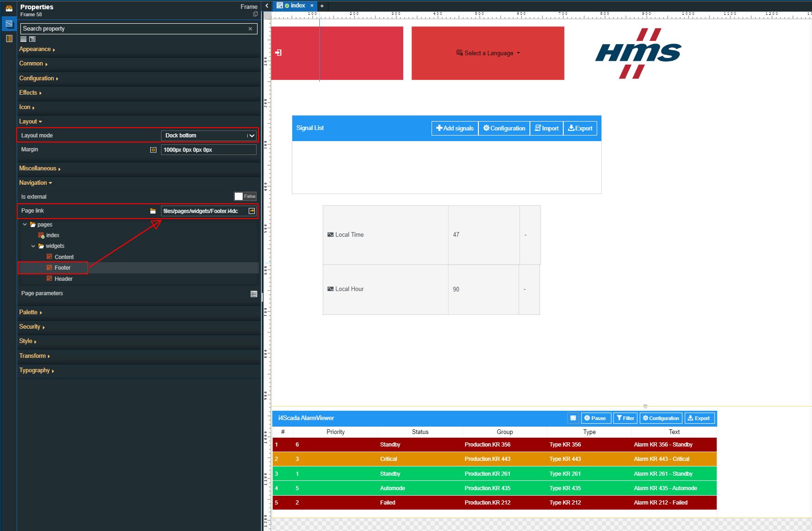Image resolution: width=812 pixels, height=531 pixels.
Task: Click the AlarmViewer Filter button
Action: 625,418
